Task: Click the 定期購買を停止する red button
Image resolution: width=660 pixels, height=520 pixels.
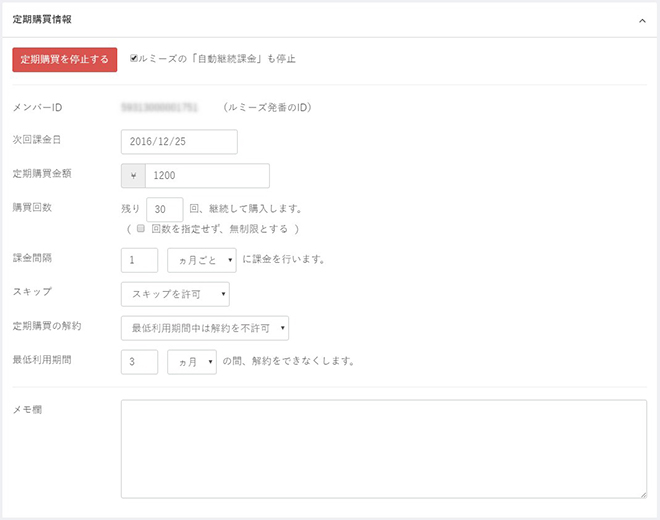Action: point(64,59)
